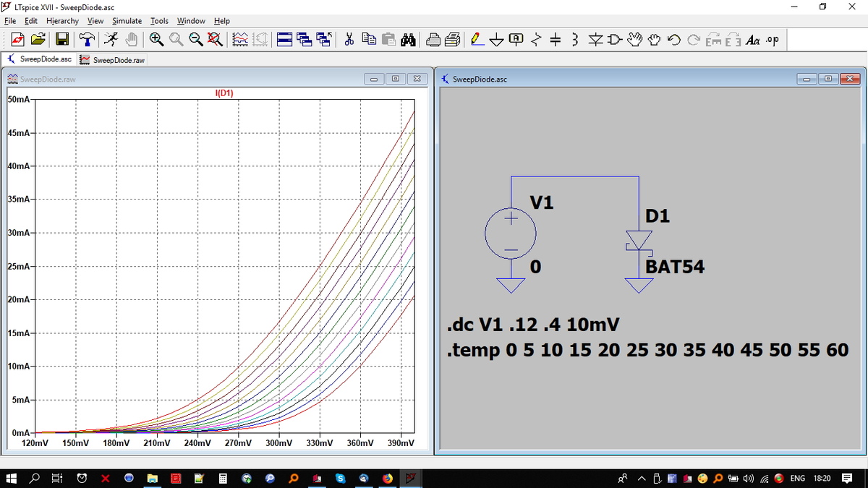
Task: Click the .temp sweep directive text
Action: click(648, 351)
